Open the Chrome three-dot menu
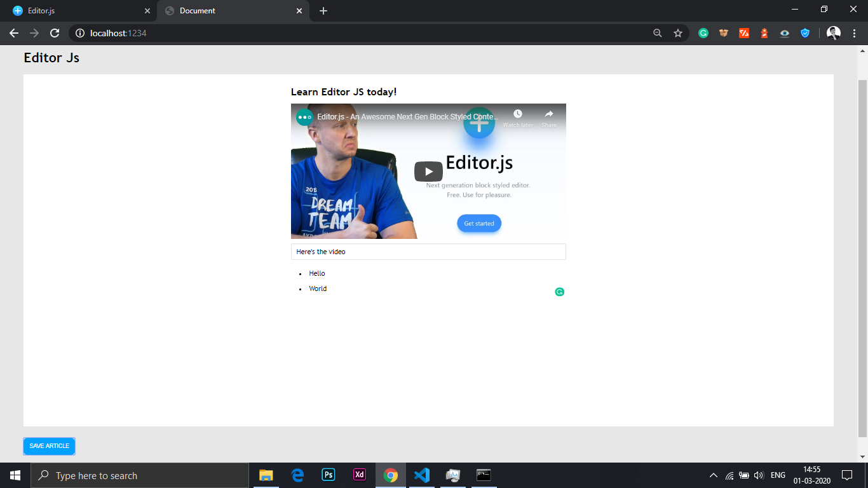Viewport: 868px width, 488px height. click(854, 32)
